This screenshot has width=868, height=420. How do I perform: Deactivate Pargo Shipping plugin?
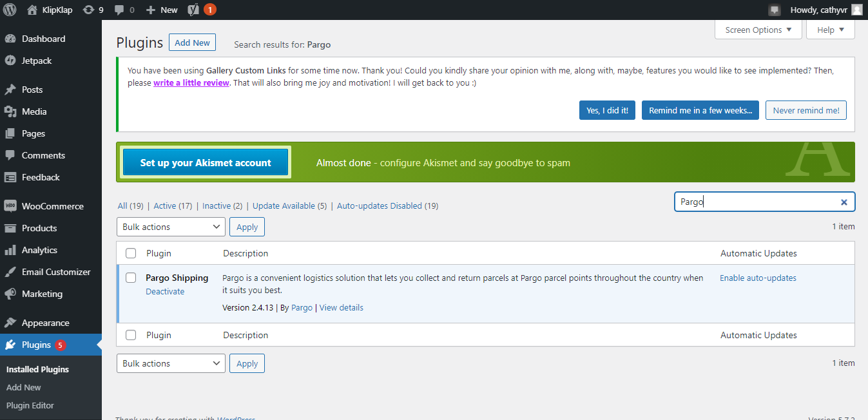(165, 291)
